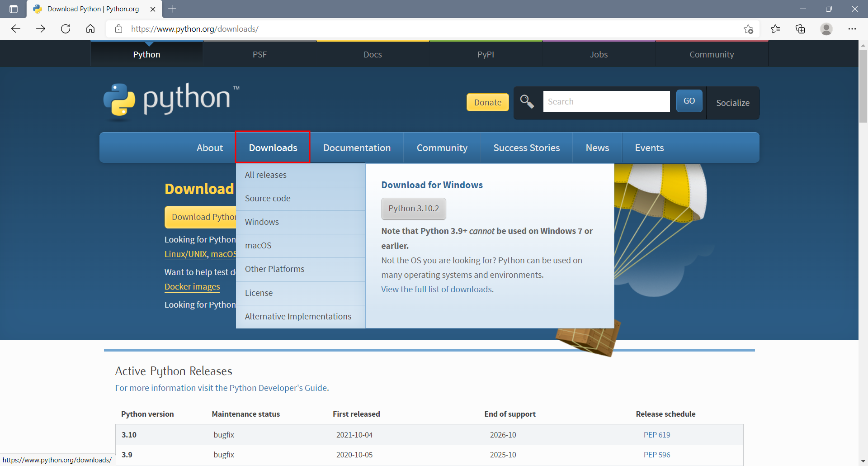Open the Collections icon
The height and width of the screenshot is (466, 868).
(x=800, y=29)
